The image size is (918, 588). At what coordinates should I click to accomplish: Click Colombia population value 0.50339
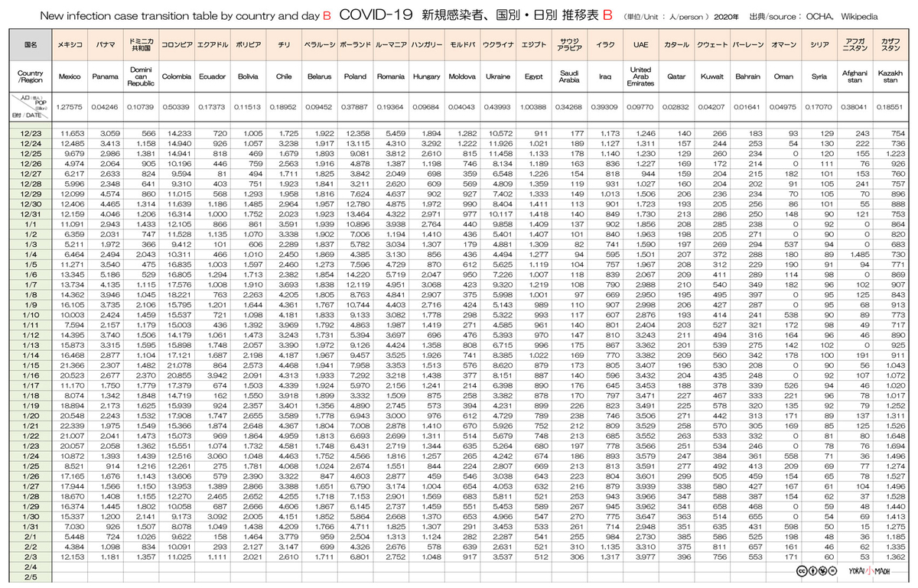point(177,107)
